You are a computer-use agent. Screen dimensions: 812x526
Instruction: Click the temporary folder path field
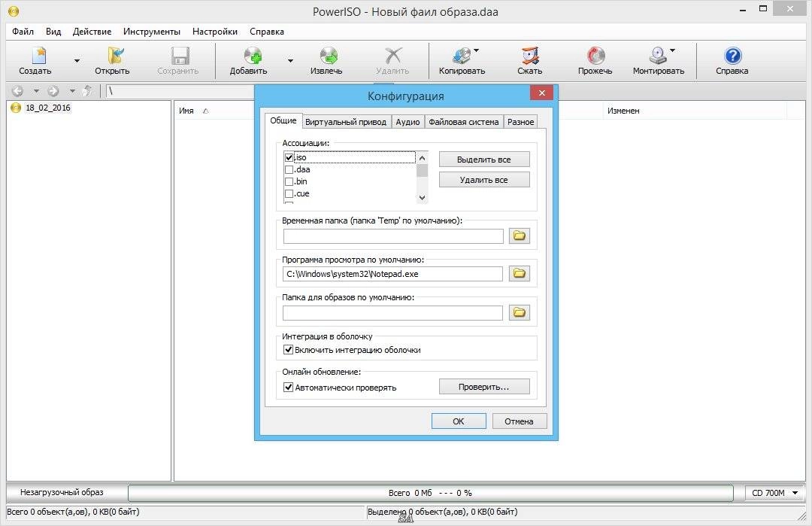pyautogui.click(x=393, y=236)
